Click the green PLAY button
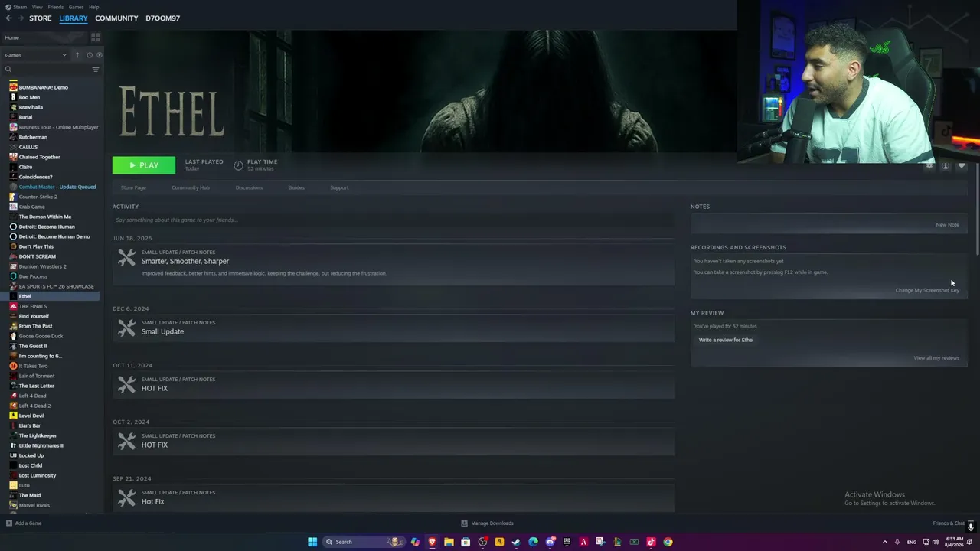 coord(144,165)
